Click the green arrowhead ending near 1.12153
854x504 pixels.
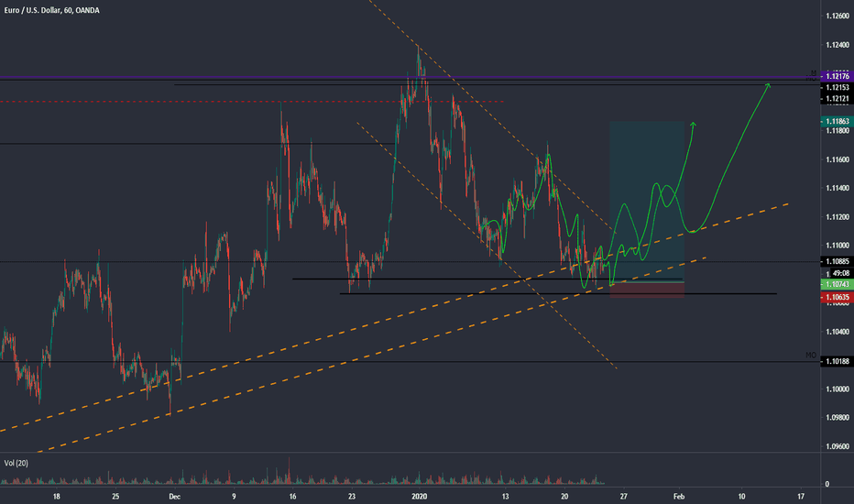tap(767, 85)
